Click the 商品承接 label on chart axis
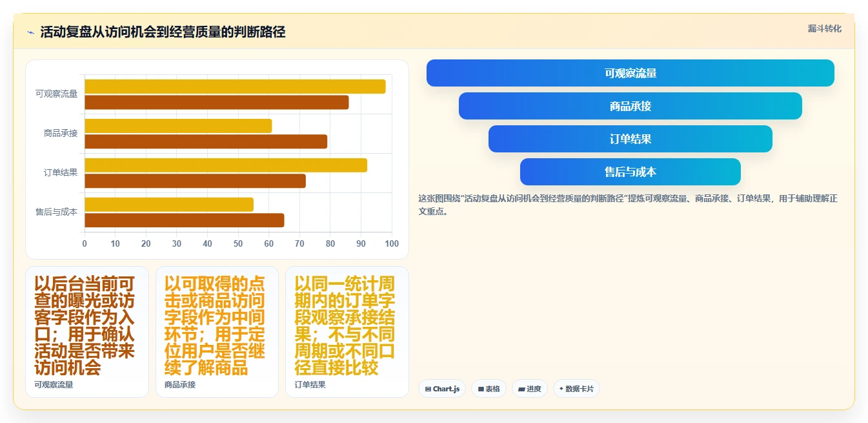868x423 pixels. point(61,134)
